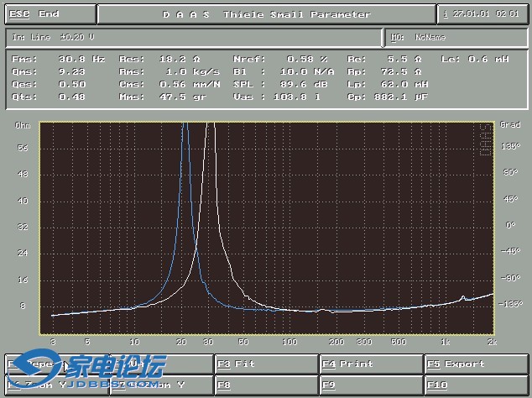Click the mouse cursor arrow near 1k
The image size is (532, 398).
[442, 343]
